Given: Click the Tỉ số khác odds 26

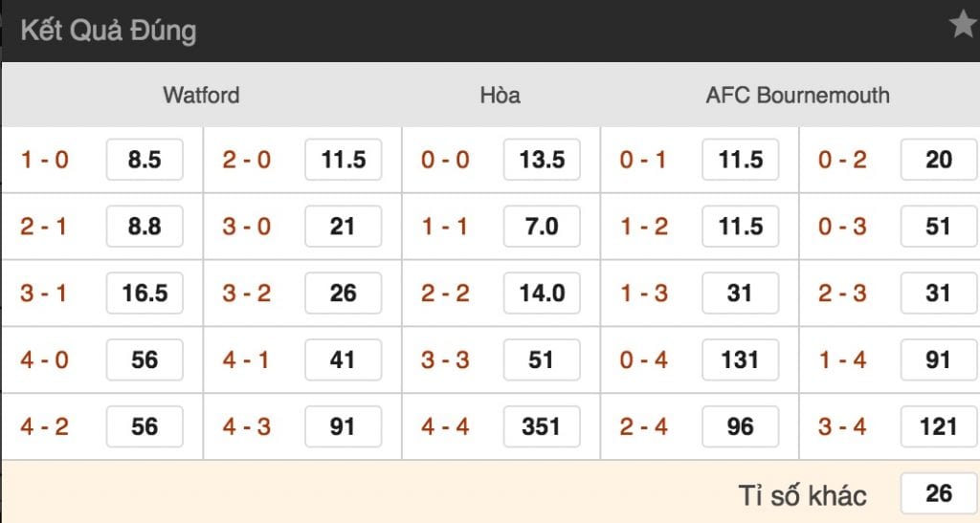Looking at the screenshot, I should point(939,493).
